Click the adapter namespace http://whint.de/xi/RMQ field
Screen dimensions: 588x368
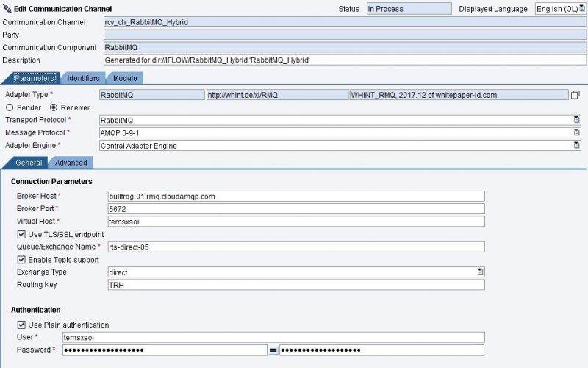click(278, 95)
